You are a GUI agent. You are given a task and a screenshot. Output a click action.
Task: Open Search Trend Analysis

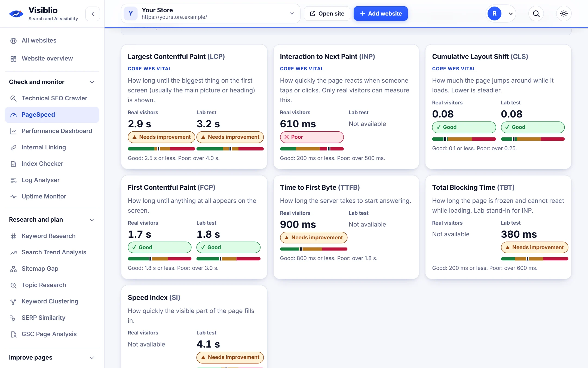coord(52,252)
